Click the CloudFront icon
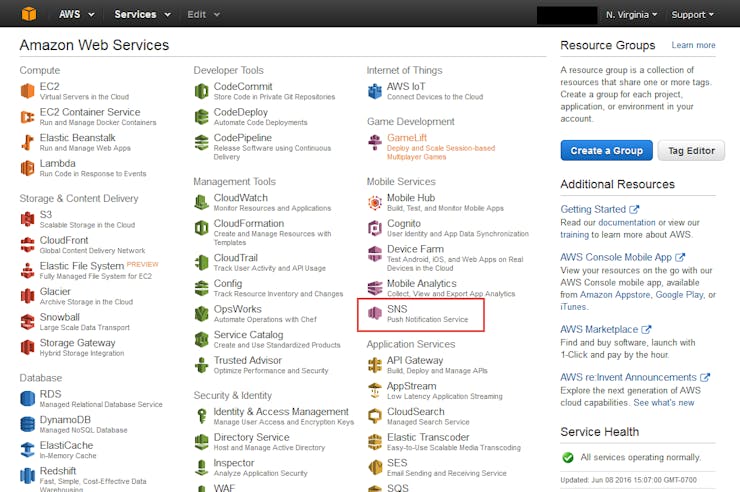This screenshot has height=492, width=740. coord(28,244)
